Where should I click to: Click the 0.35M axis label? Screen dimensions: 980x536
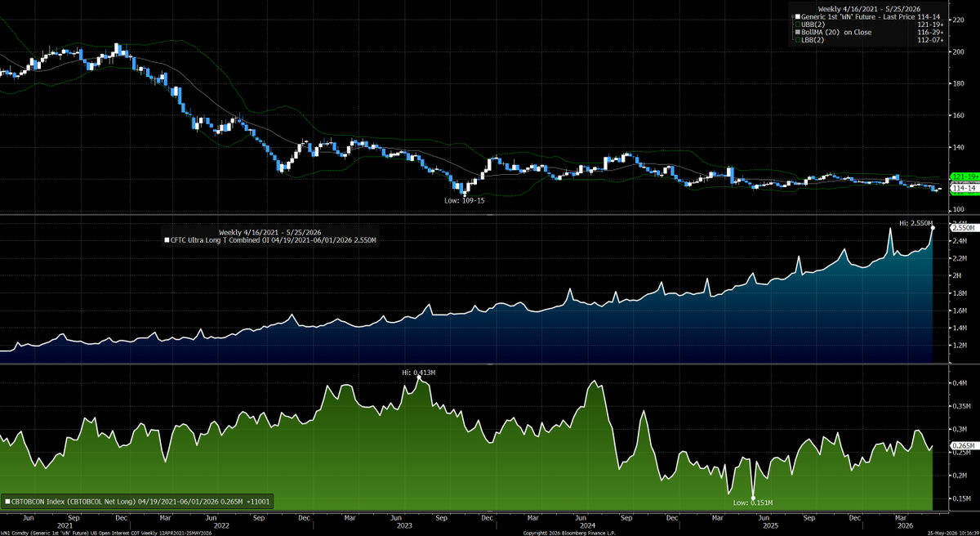[962, 405]
